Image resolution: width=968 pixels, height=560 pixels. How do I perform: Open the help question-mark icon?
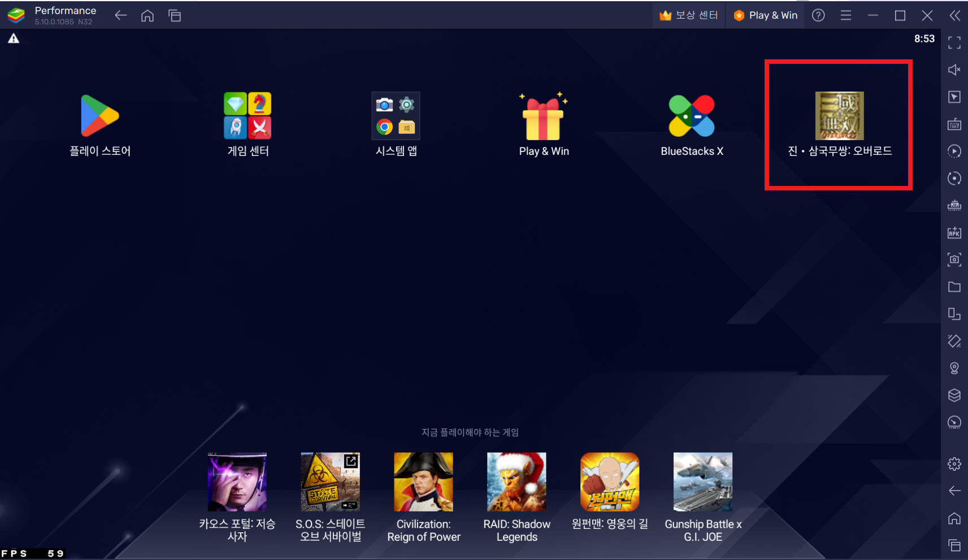coord(818,15)
